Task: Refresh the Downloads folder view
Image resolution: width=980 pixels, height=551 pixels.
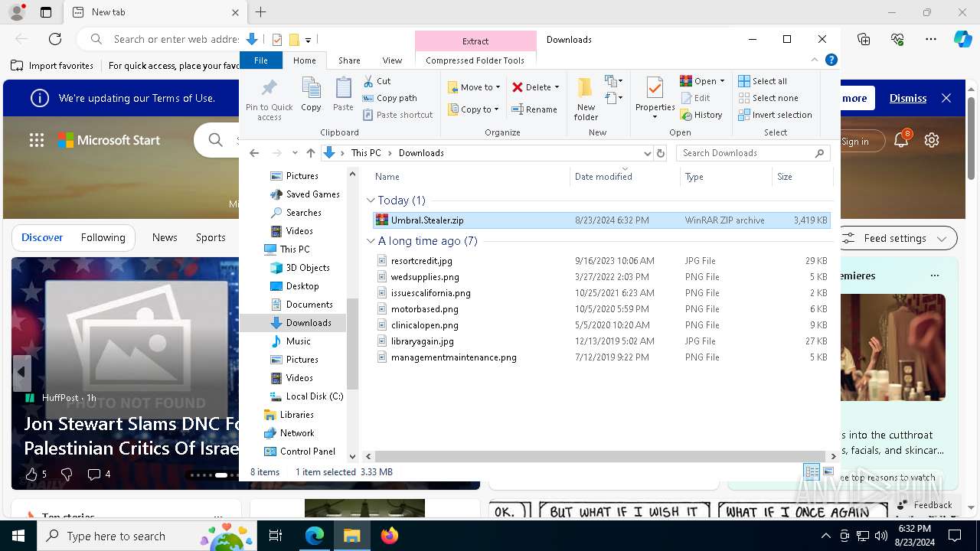Action: 661,153
